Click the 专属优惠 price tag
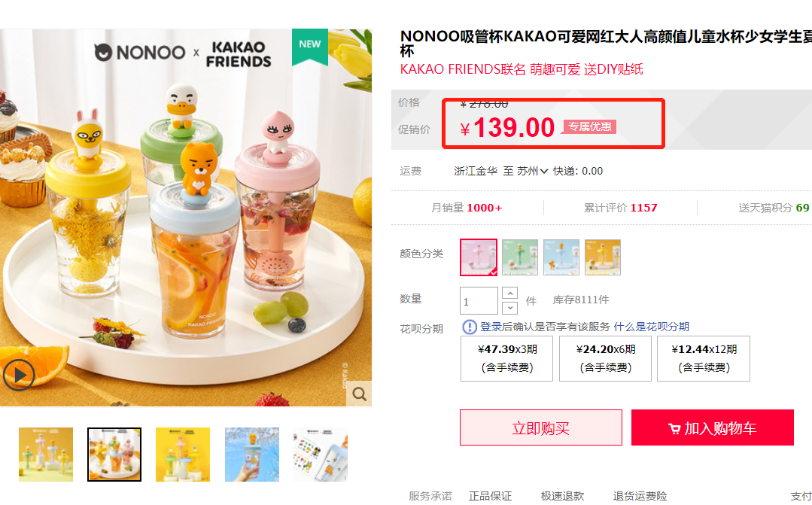The height and width of the screenshot is (505, 812). coord(589,127)
